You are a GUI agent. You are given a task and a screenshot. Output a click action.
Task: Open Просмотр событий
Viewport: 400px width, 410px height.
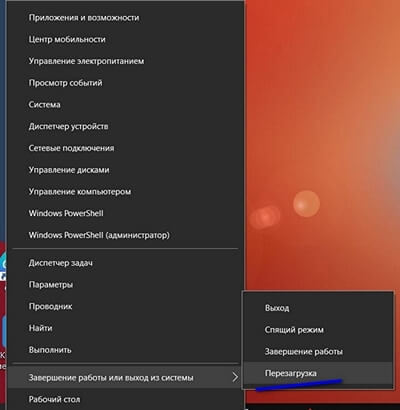pos(125,83)
